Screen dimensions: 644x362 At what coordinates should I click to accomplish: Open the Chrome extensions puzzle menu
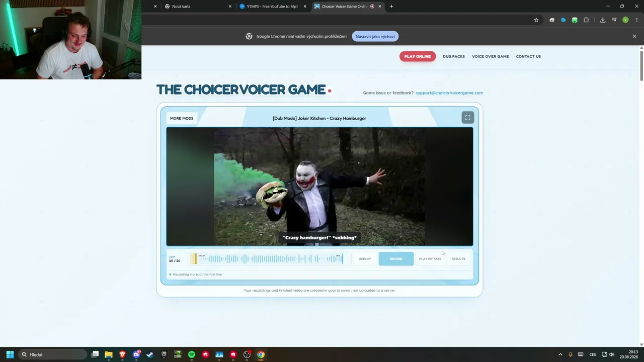coord(586,20)
